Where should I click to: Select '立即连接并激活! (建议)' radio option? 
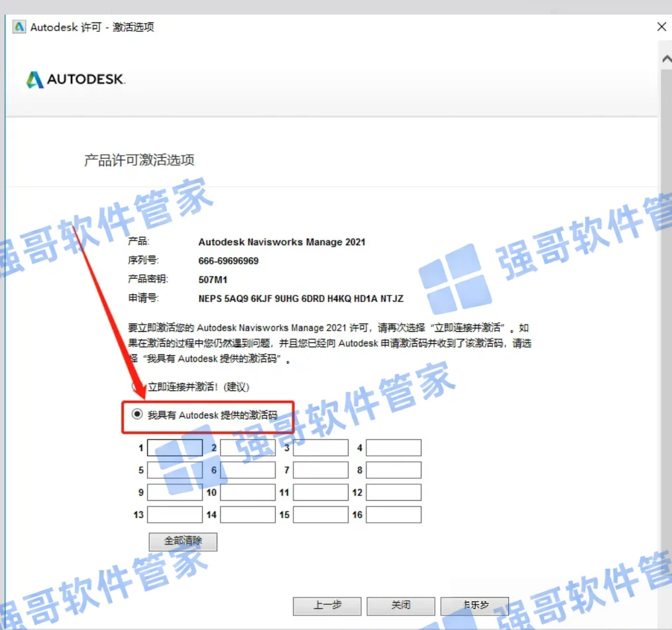[x=137, y=386]
